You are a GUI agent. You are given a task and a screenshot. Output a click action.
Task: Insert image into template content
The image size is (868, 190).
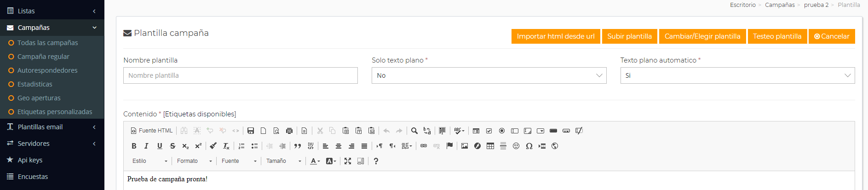[465, 146]
